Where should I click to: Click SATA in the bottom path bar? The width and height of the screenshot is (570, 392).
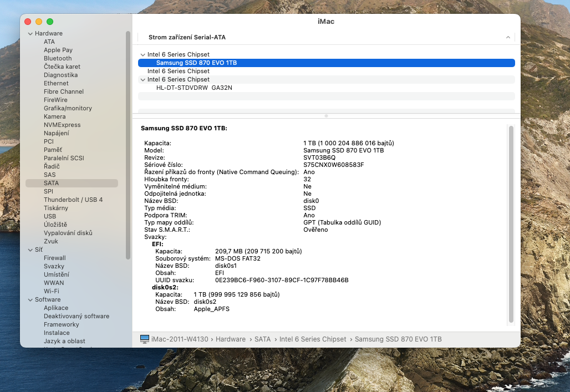pos(262,339)
